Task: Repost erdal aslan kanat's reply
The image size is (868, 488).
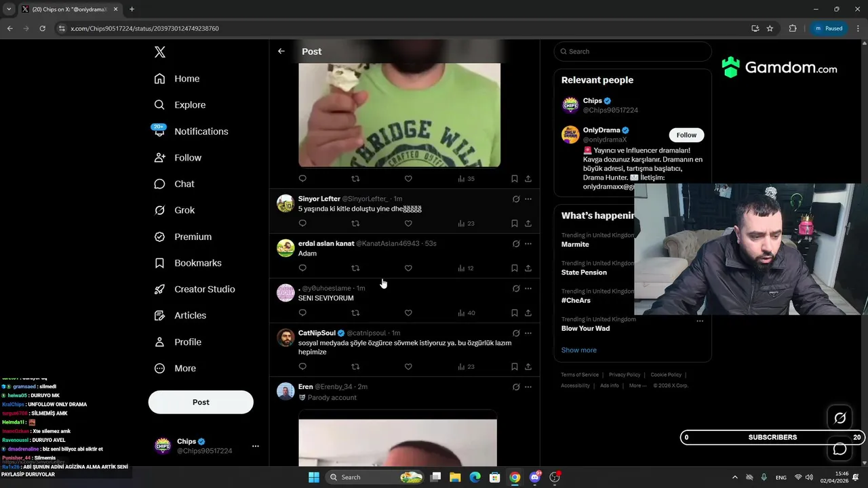Action: point(355,268)
